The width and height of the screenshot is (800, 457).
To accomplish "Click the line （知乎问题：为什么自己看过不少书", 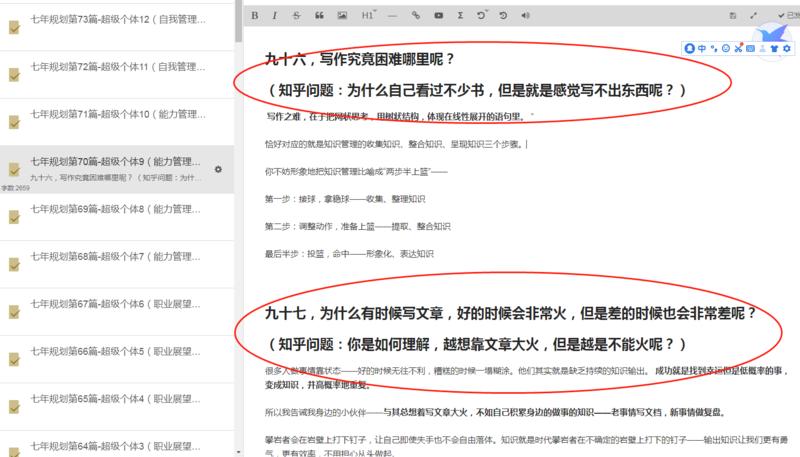I will [477, 91].
